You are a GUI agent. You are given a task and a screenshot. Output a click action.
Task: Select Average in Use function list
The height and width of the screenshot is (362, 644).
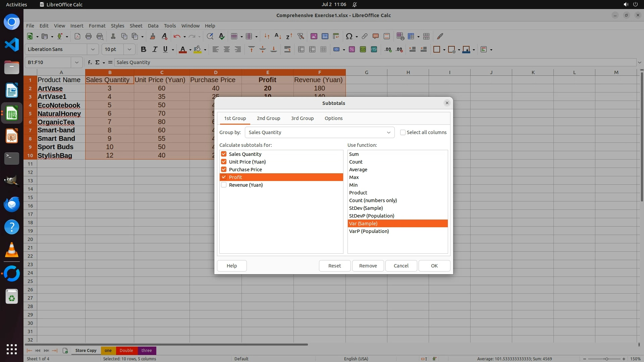358,170
